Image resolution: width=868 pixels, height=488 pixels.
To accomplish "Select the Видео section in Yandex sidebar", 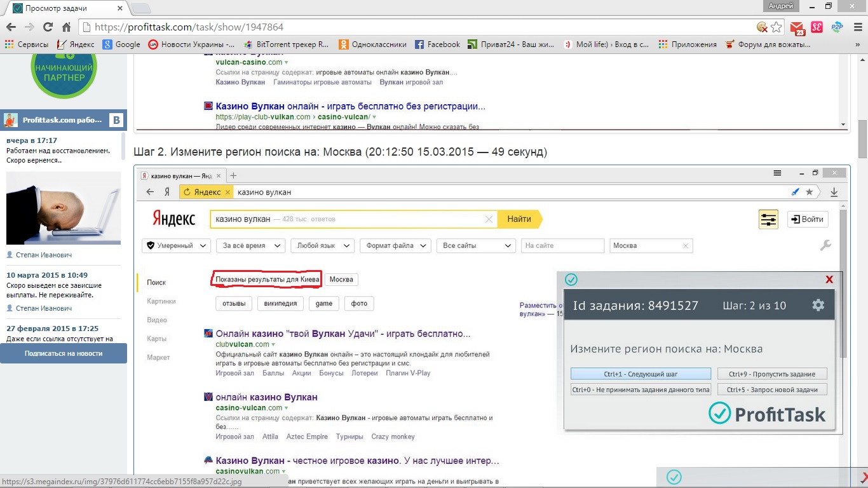I will coord(157,320).
